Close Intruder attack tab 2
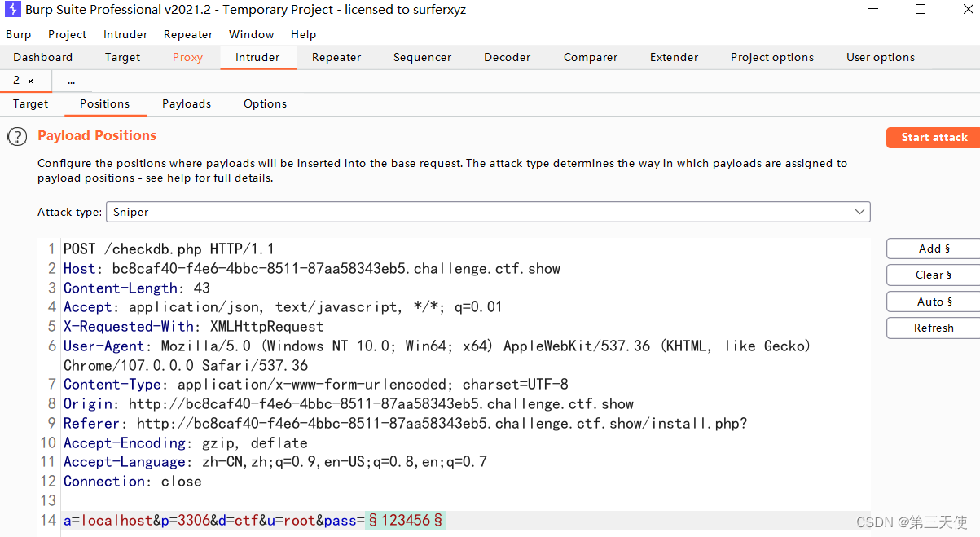The image size is (980, 537). click(x=31, y=81)
